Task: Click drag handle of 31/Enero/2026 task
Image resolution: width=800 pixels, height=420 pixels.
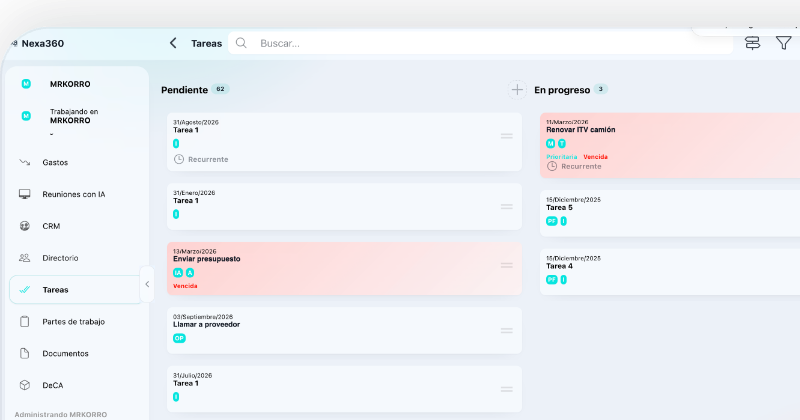Action: tap(507, 207)
